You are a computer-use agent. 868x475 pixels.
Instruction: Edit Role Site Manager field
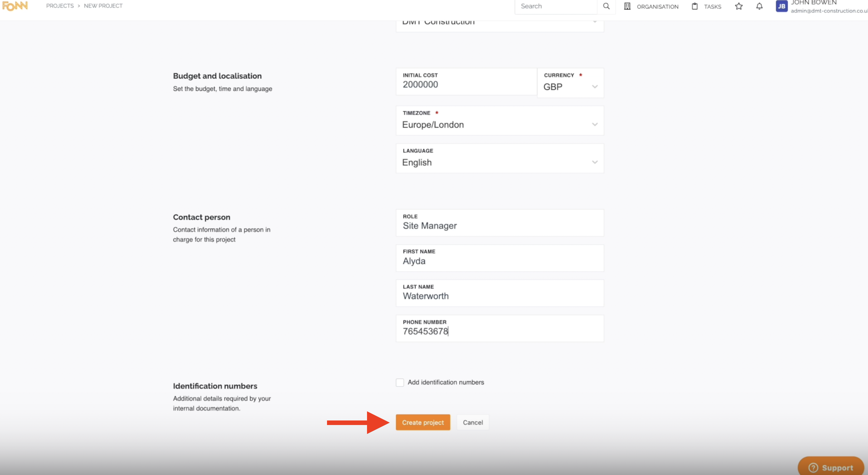500,223
